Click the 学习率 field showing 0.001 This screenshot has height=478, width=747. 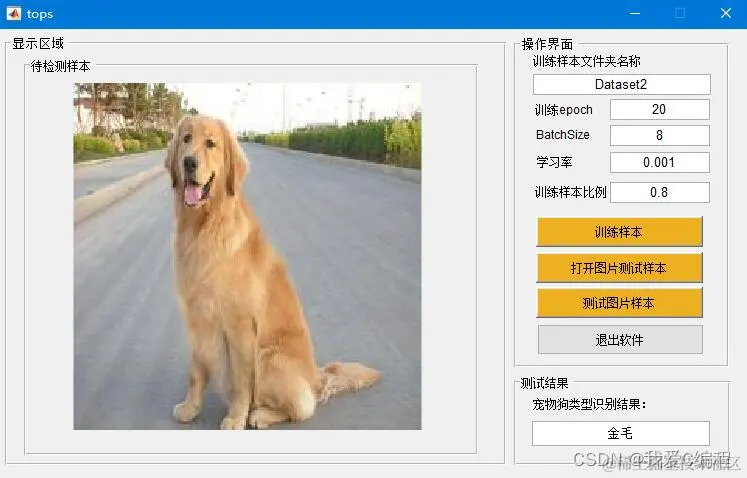[659, 163]
